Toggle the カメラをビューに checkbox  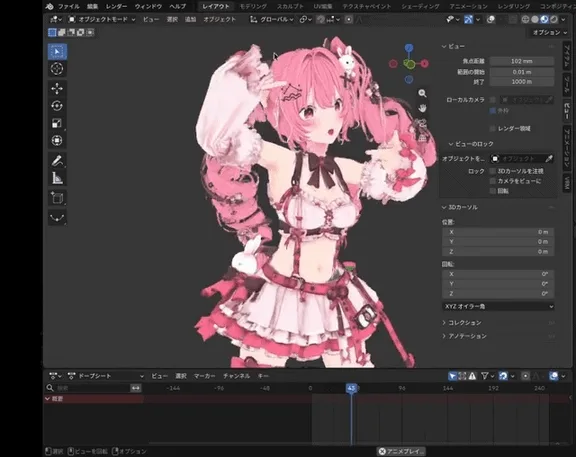tap(493, 181)
